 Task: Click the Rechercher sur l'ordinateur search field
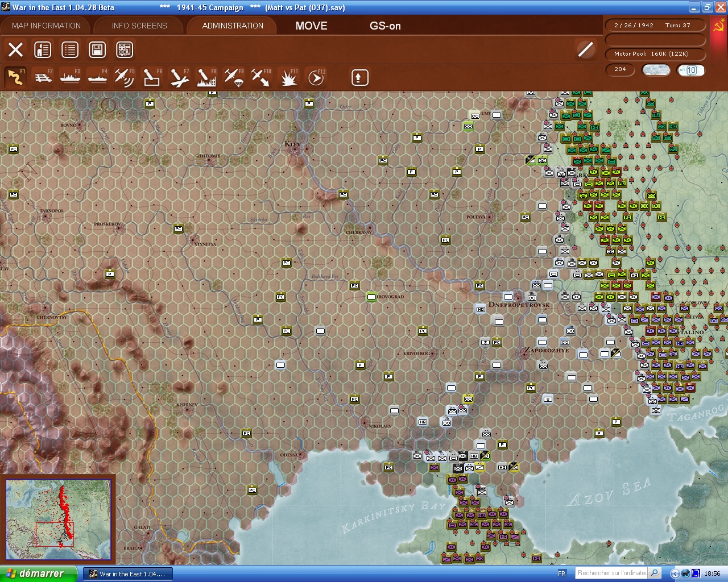[611, 573]
